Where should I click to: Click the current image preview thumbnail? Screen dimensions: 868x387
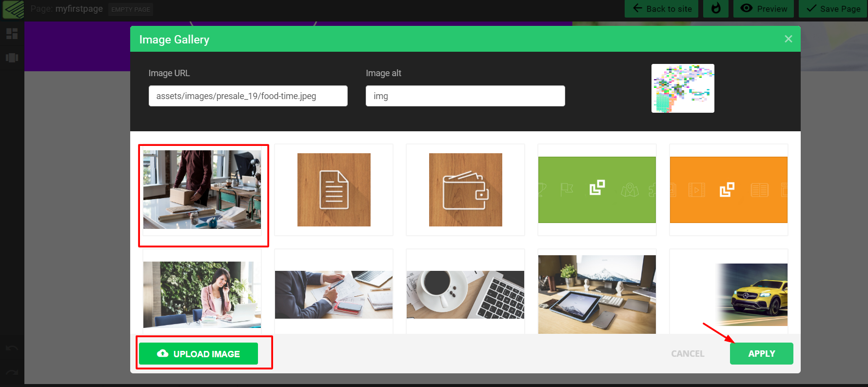coord(683,88)
